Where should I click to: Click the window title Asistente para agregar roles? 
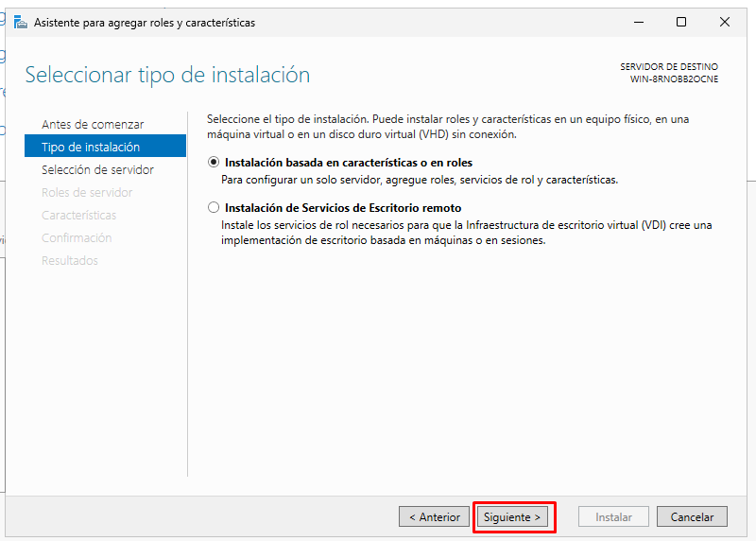tap(145, 23)
